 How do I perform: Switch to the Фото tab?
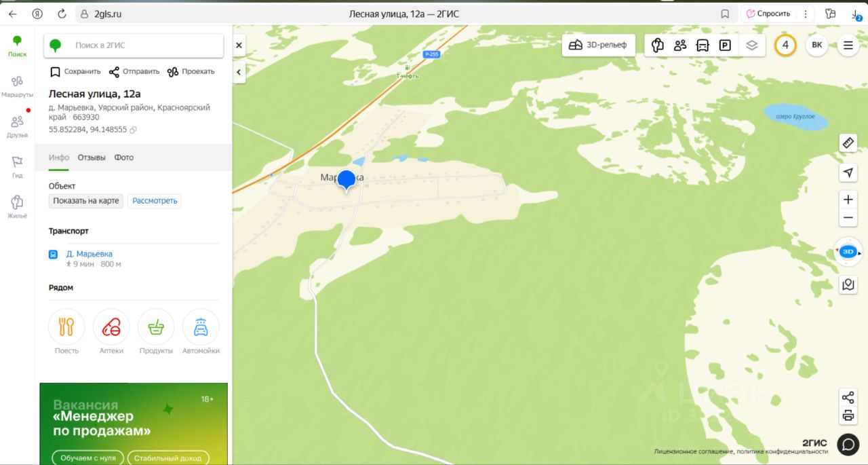click(124, 157)
